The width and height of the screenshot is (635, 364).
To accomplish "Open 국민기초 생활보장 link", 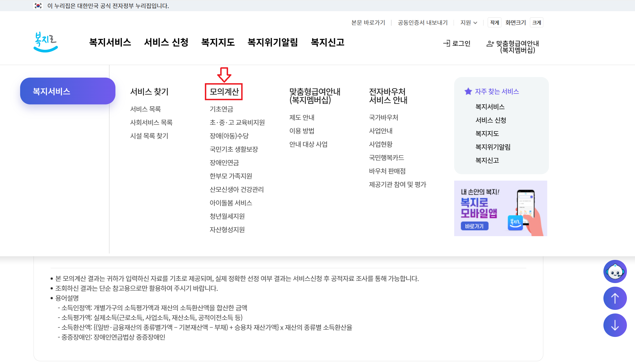I will 234,149.
